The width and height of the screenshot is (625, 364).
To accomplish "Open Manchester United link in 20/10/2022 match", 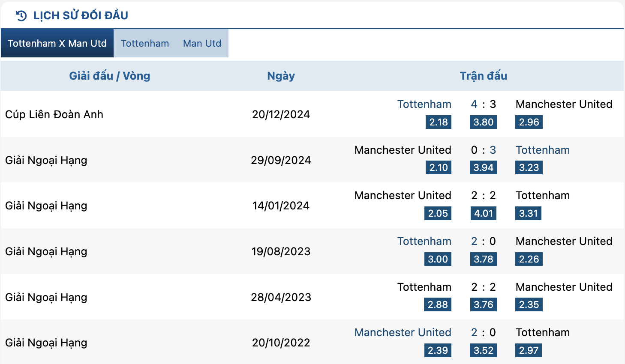I will coord(403,332).
